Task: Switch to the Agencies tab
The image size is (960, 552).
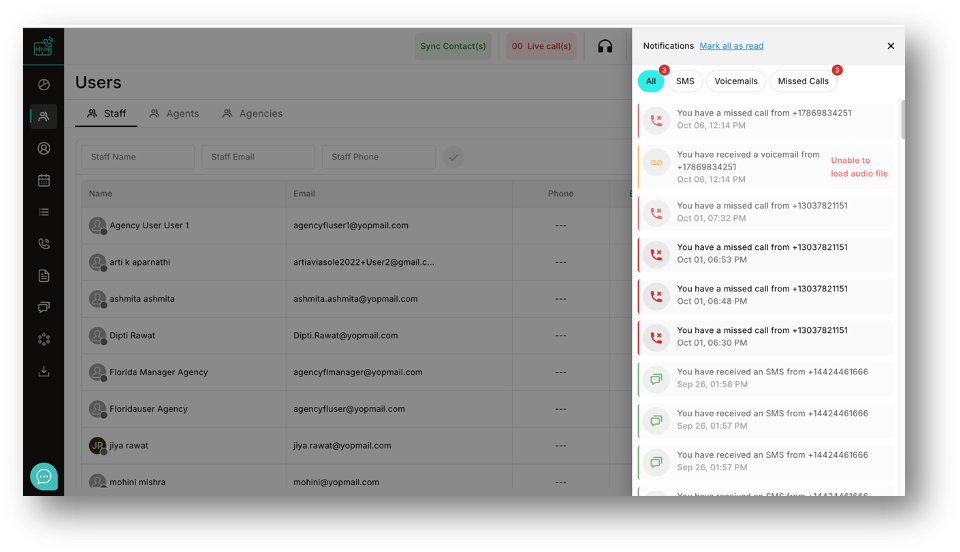Action: pyautogui.click(x=252, y=114)
